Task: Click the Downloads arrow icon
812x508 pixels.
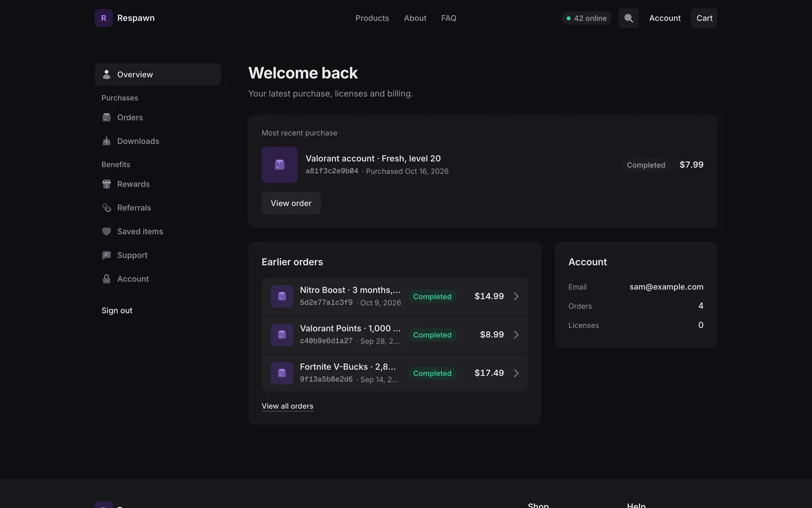Action: 107,141
